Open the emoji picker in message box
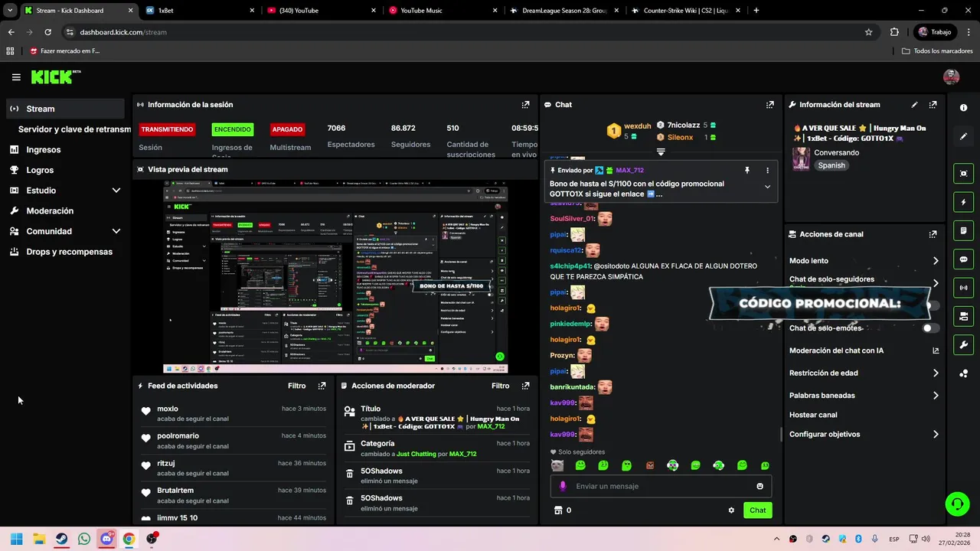Image resolution: width=980 pixels, height=551 pixels. pos(759,486)
